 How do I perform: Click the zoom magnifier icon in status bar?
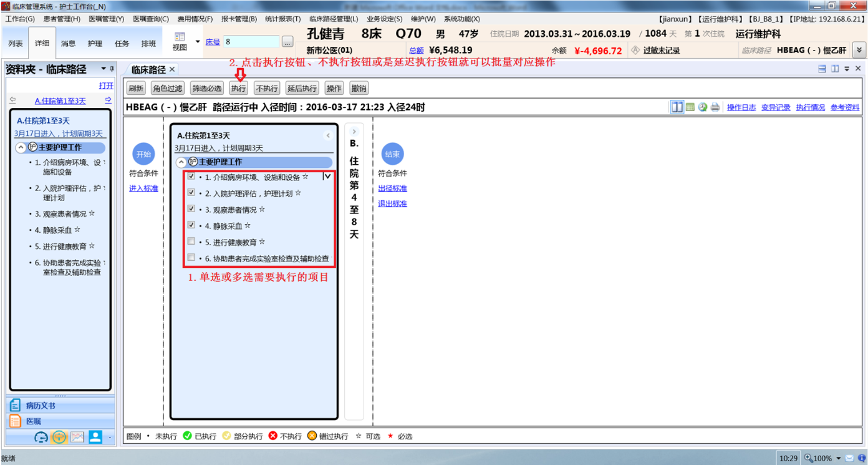(809, 458)
